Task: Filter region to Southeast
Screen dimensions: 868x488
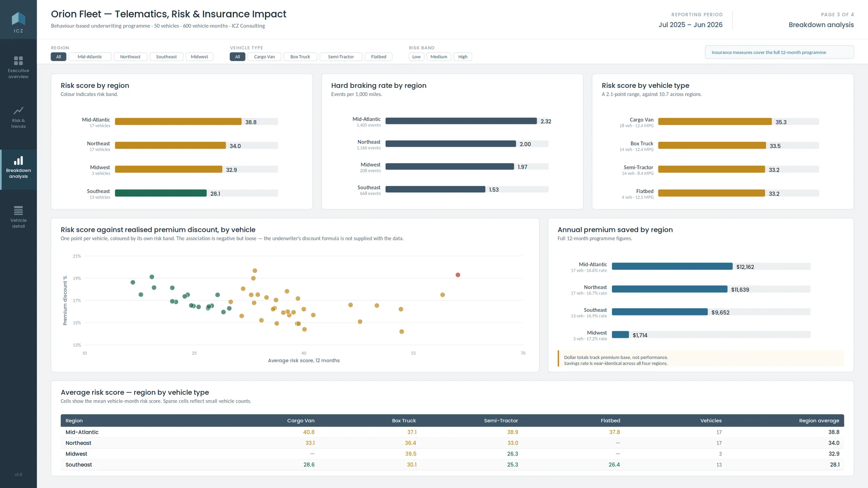Action: click(166, 57)
